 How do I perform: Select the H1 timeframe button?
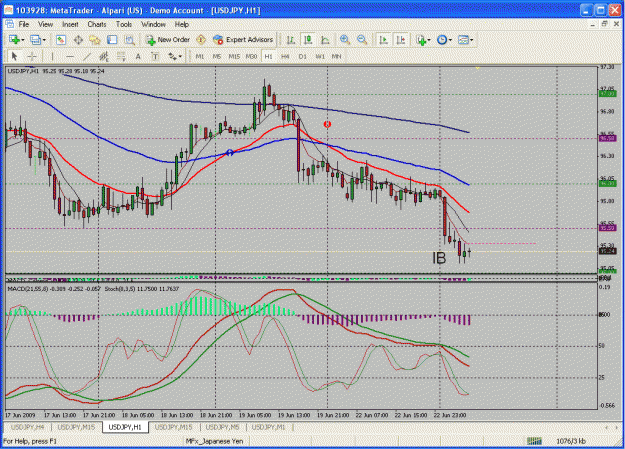tap(268, 56)
